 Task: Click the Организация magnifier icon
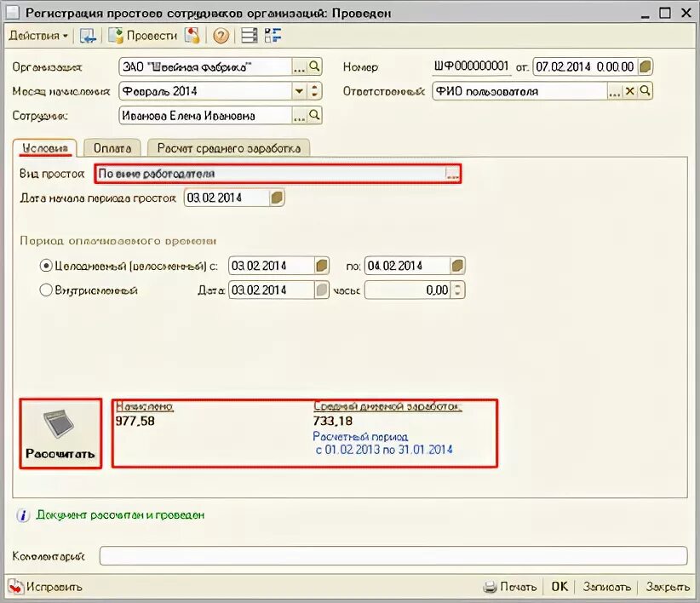click(x=314, y=67)
